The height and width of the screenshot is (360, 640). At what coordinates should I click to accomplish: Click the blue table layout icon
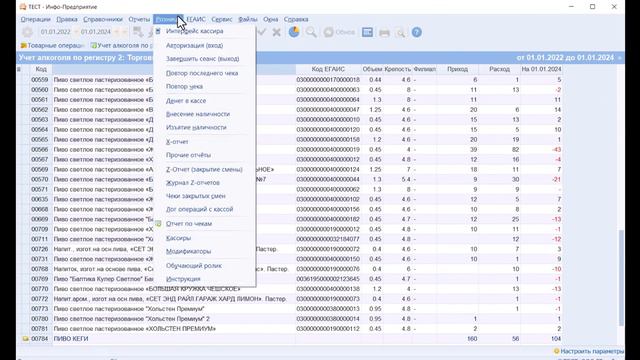(x=367, y=32)
